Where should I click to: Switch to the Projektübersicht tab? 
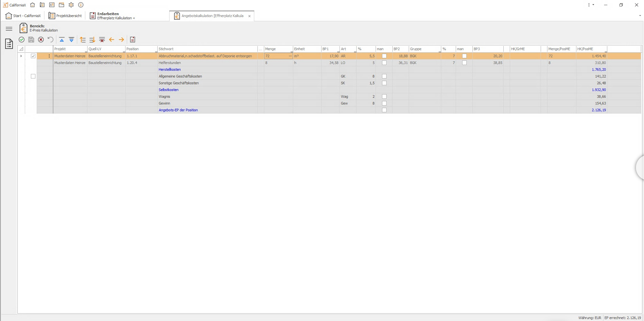tap(65, 15)
